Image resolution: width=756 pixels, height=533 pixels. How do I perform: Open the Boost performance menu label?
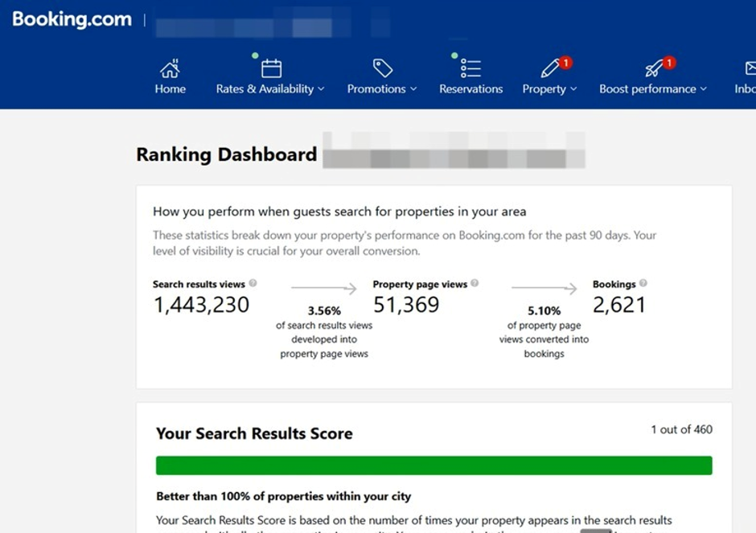click(x=647, y=89)
